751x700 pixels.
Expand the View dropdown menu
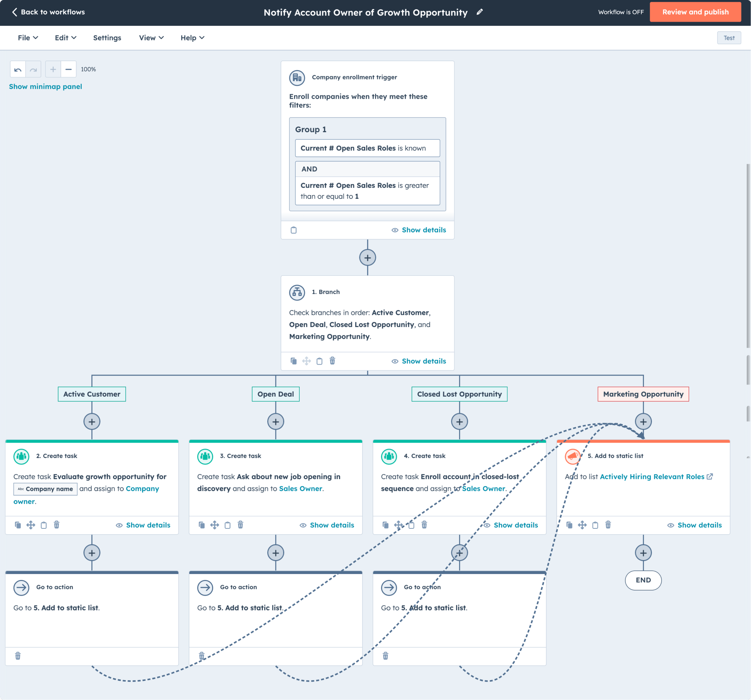151,38
